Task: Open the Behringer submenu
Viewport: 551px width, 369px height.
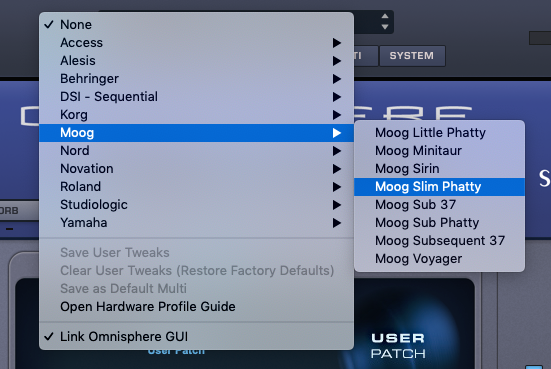Action: [x=196, y=79]
